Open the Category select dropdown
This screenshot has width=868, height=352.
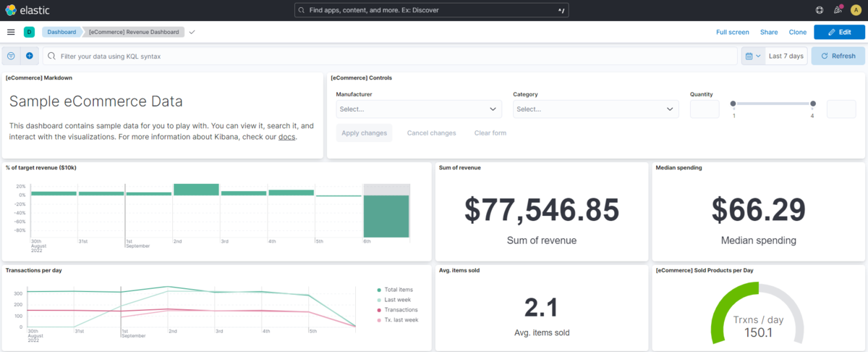[596, 109]
